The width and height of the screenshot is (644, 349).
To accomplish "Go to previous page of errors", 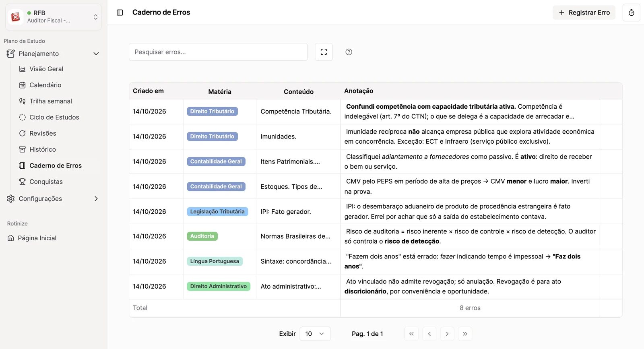I will click(429, 334).
